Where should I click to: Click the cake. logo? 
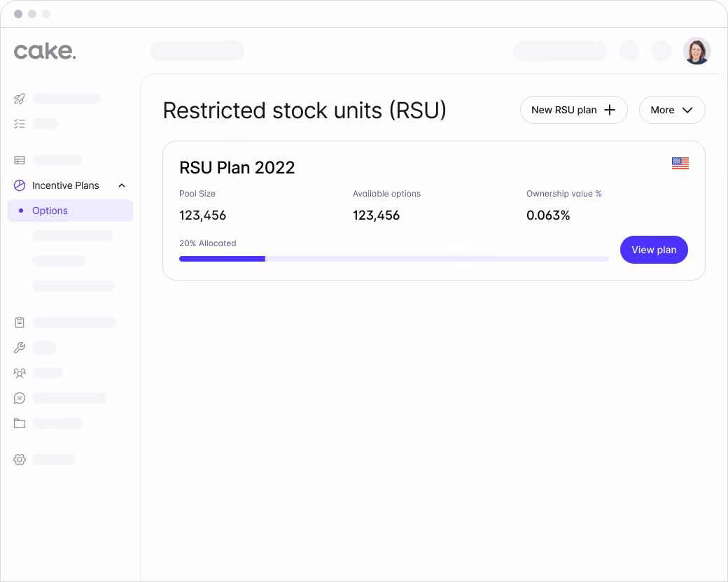tap(45, 51)
